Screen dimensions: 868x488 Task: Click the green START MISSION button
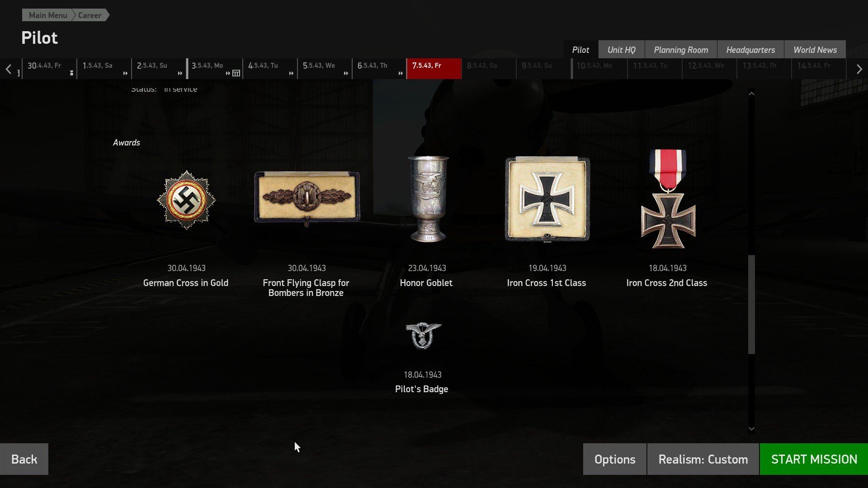[x=814, y=459]
